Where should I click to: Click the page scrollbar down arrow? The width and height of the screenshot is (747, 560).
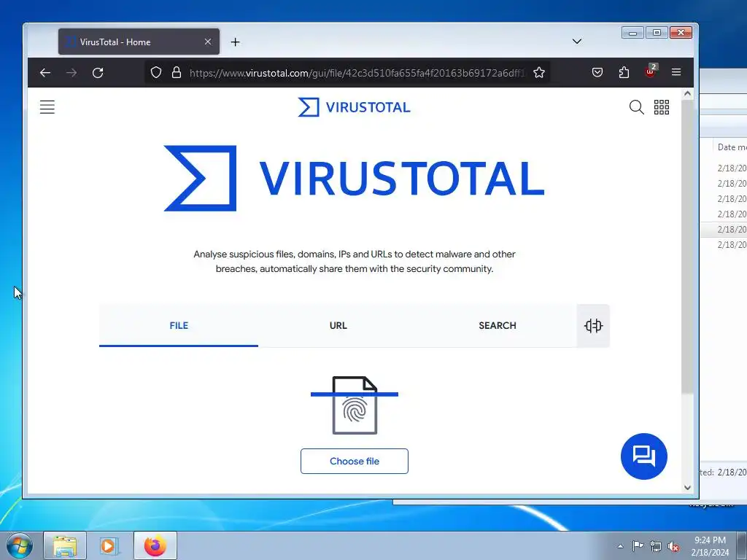pos(687,487)
